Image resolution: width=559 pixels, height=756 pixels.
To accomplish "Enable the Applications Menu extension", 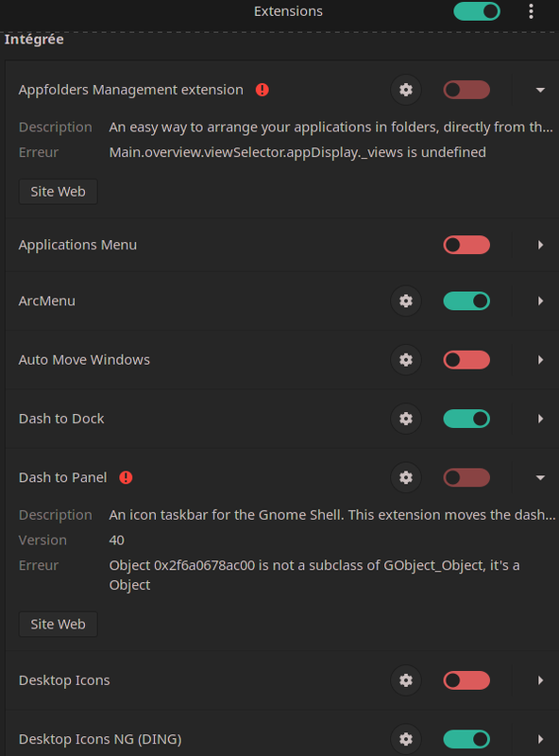I will [466, 245].
